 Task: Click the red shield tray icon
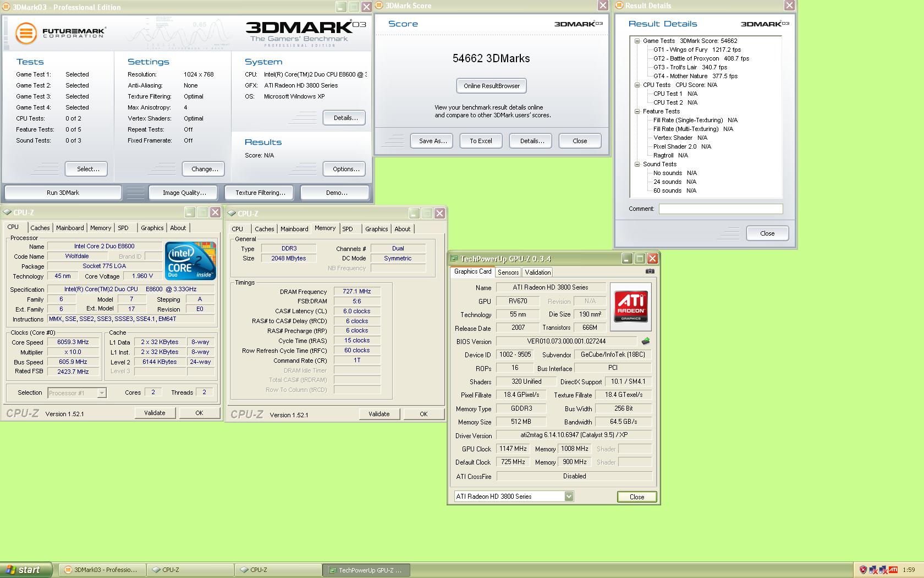[x=863, y=570]
